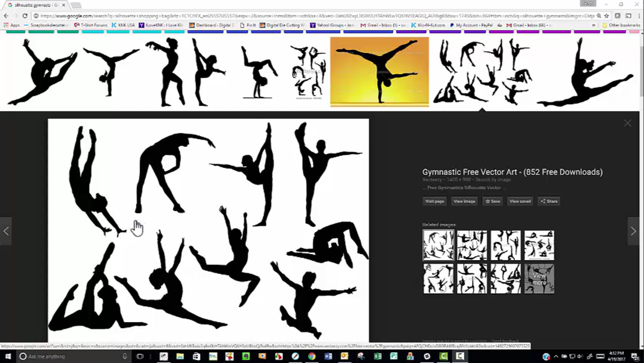The height and width of the screenshot is (363, 644).
Task: Go back with the browser back arrow
Action: point(6,16)
